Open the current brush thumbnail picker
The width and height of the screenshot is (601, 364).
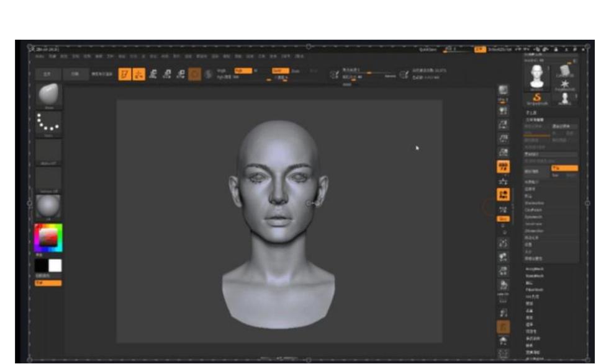(x=48, y=95)
